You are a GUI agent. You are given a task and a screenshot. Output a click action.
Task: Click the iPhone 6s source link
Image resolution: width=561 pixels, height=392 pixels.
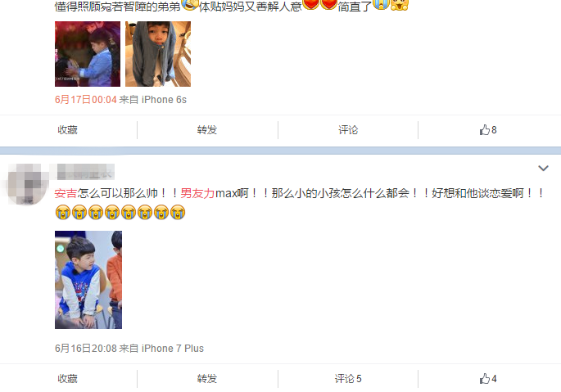click(x=165, y=99)
